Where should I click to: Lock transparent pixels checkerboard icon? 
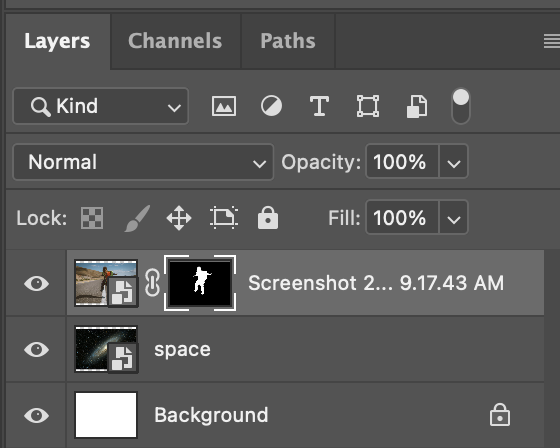coord(92,218)
